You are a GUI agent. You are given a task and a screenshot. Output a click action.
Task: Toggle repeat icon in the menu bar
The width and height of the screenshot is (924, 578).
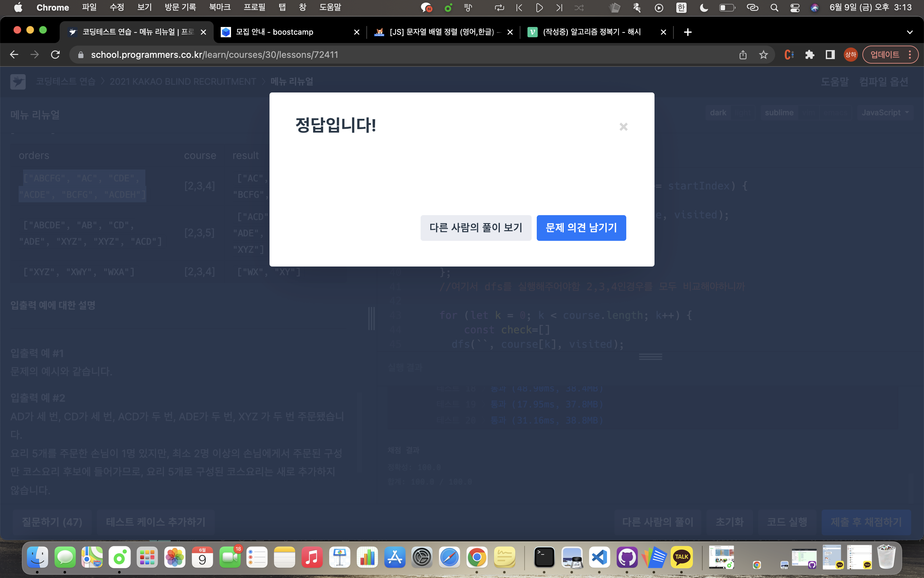click(x=500, y=8)
